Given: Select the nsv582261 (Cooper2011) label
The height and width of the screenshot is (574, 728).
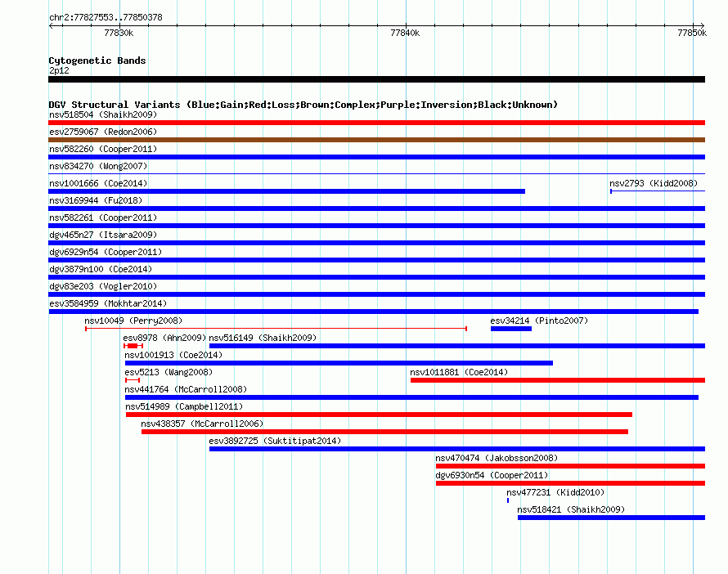Looking at the screenshot, I should point(103,217).
